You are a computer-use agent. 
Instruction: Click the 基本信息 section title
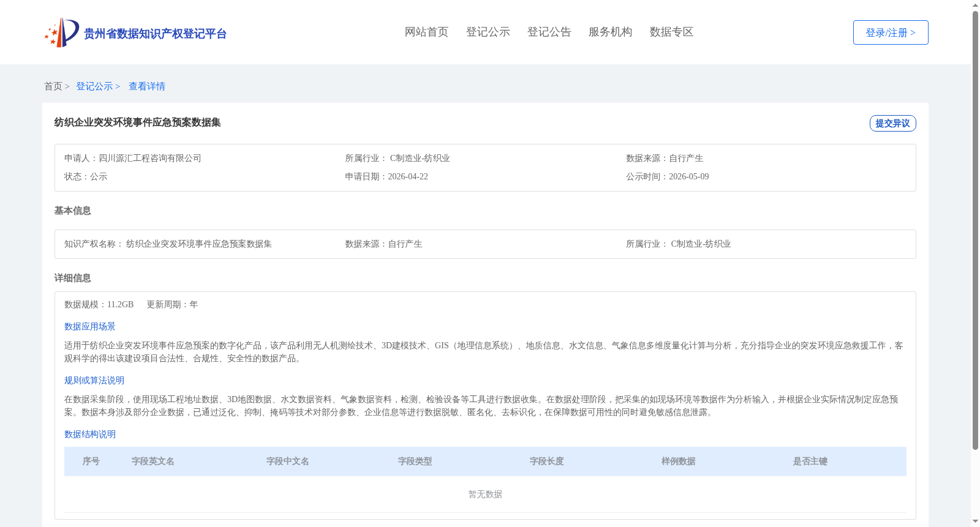click(72, 211)
